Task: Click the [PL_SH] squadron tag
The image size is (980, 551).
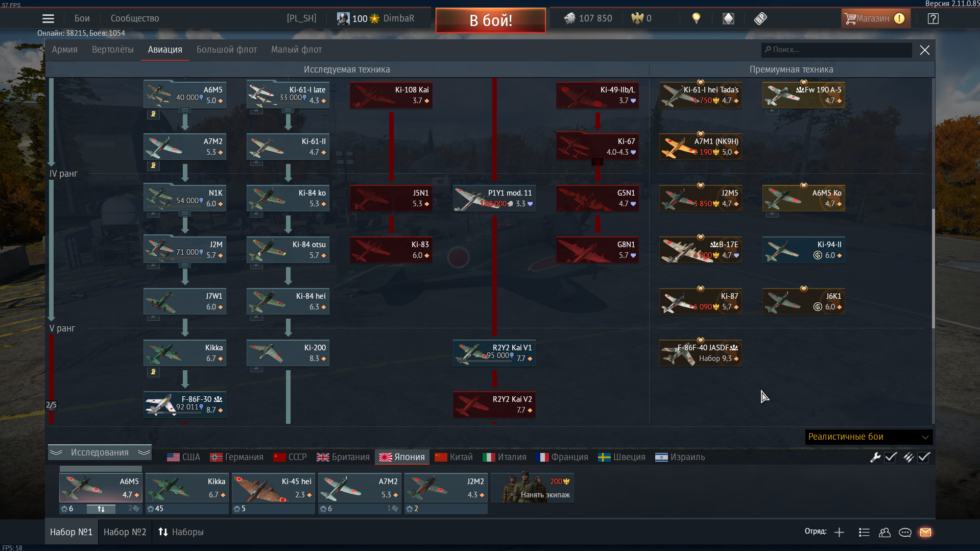Action: click(x=301, y=18)
